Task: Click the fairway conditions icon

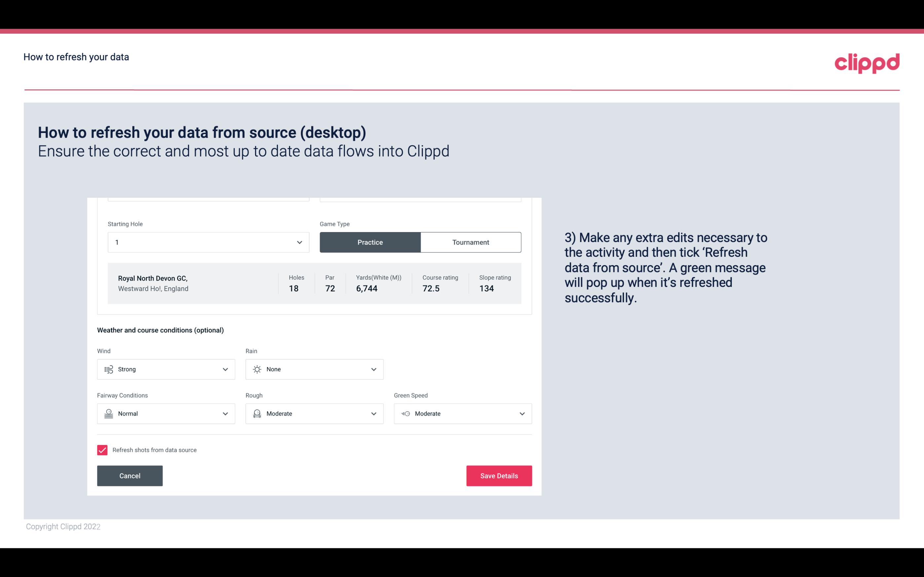Action: [108, 414]
